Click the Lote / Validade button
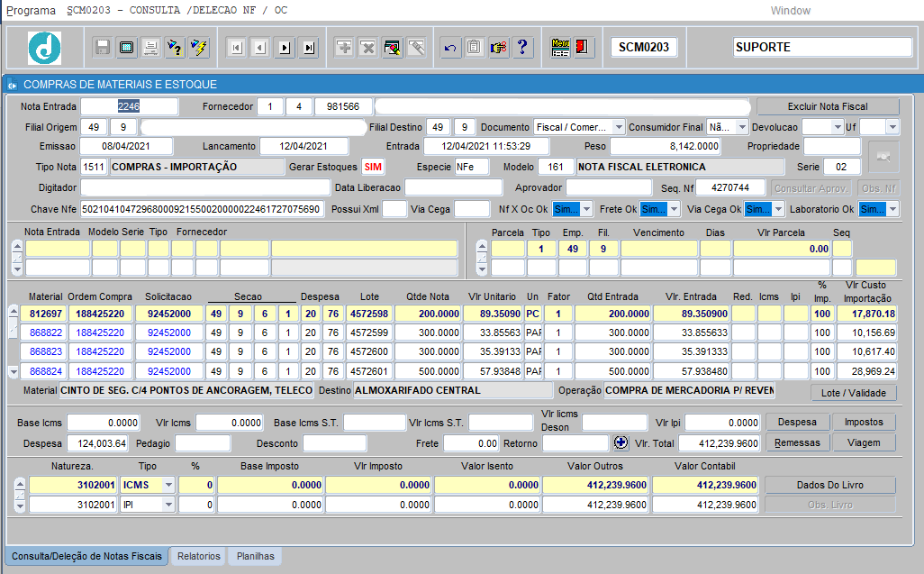 click(853, 393)
